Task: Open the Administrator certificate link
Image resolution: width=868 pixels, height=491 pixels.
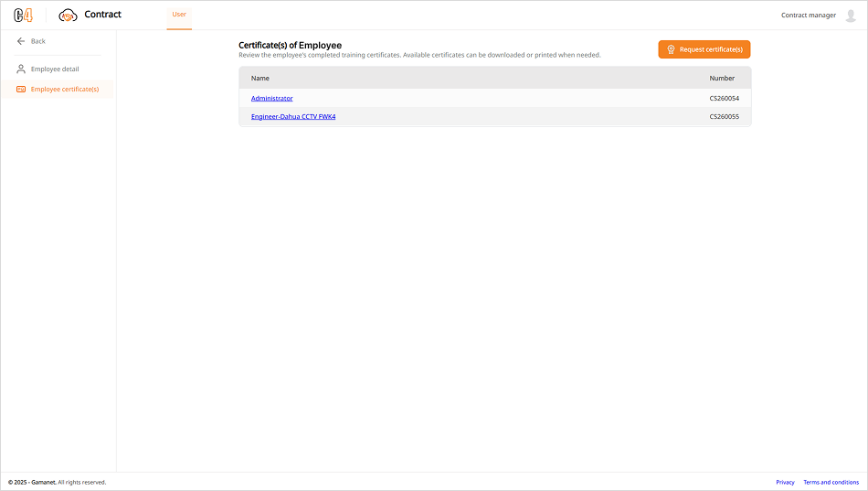Action: pos(271,98)
